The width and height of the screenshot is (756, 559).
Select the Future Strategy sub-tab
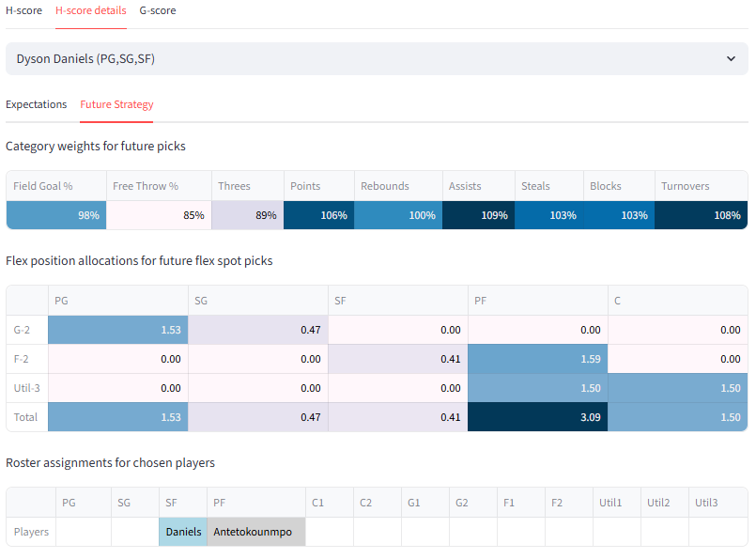coord(116,104)
